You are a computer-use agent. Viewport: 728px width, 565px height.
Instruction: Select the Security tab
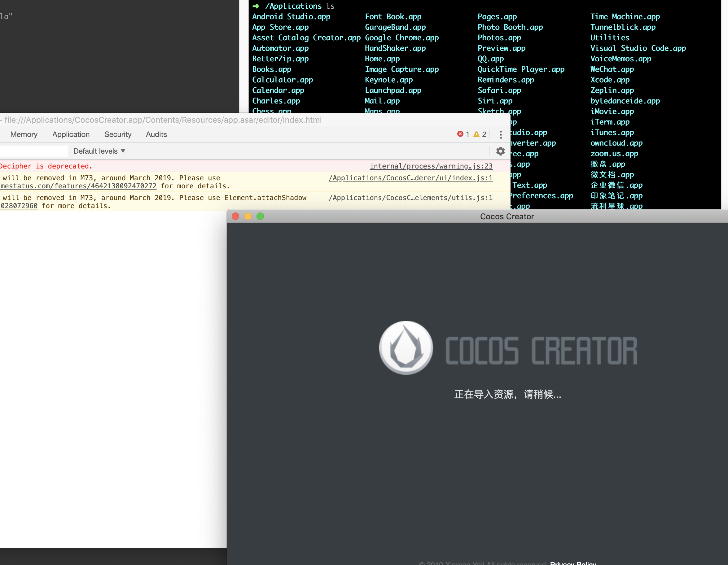(118, 134)
